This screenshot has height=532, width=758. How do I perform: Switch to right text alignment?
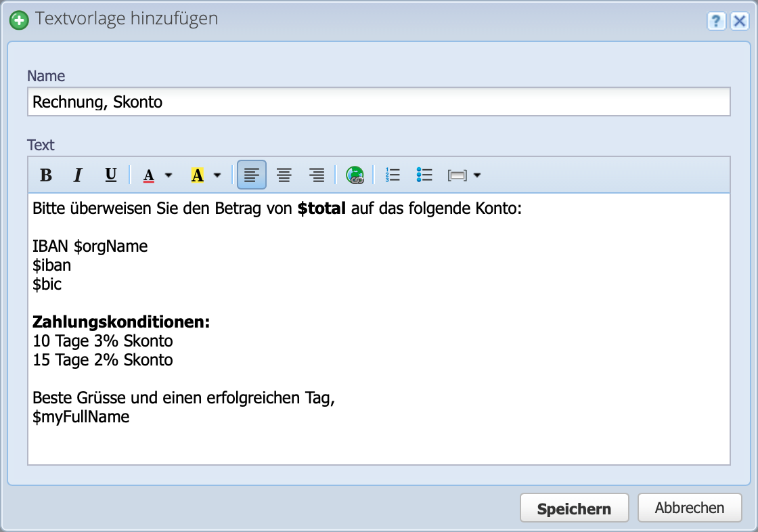(x=317, y=175)
